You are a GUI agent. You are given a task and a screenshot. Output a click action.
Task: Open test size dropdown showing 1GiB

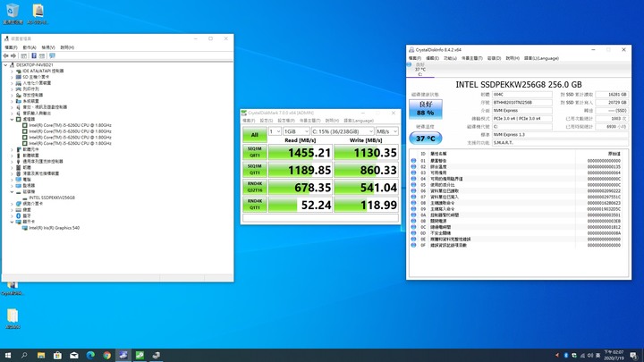click(x=296, y=131)
